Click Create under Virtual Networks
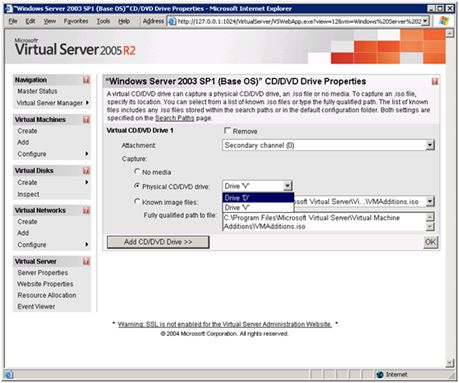 coord(27,222)
